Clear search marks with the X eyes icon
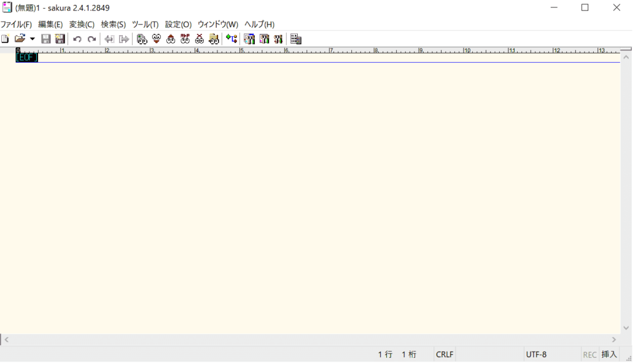The height and width of the screenshot is (364, 638). coord(199,39)
